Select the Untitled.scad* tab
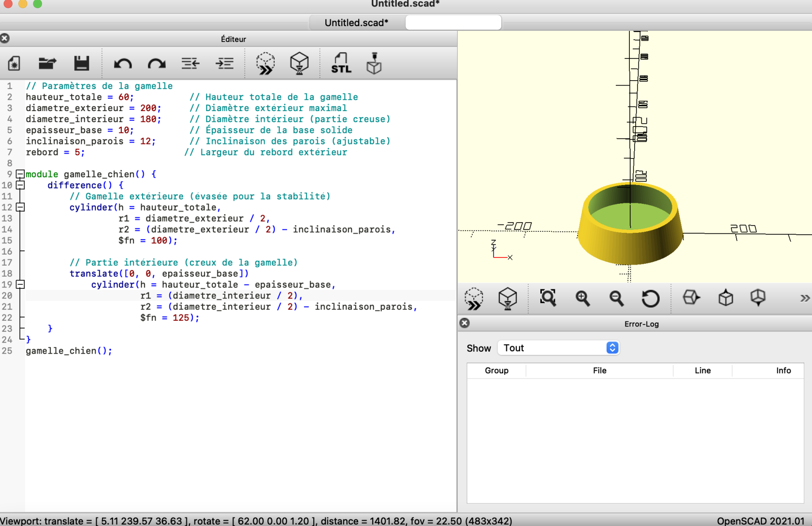The height and width of the screenshot is (526, 812). tap(356, 23)
